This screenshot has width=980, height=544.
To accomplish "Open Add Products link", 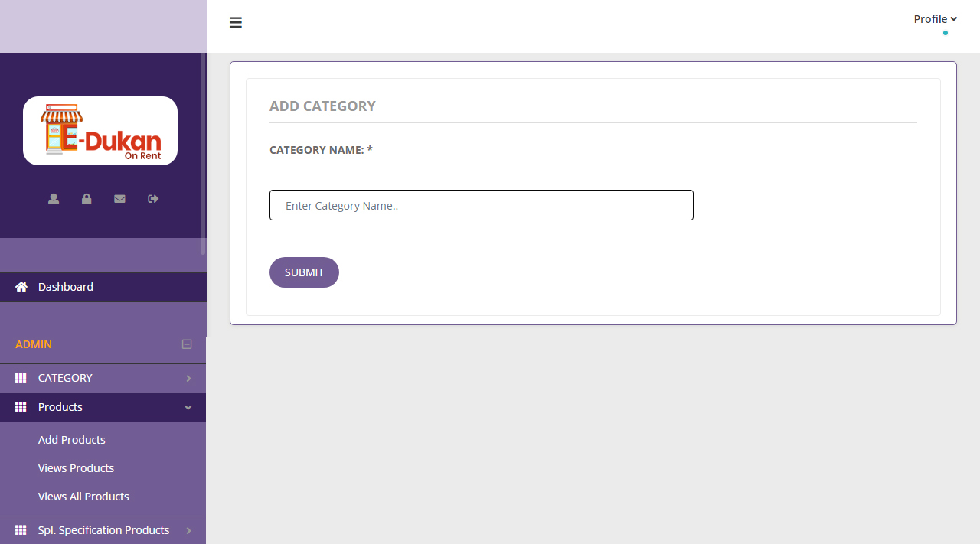I will pyautogui.click(x=72, y=440).
